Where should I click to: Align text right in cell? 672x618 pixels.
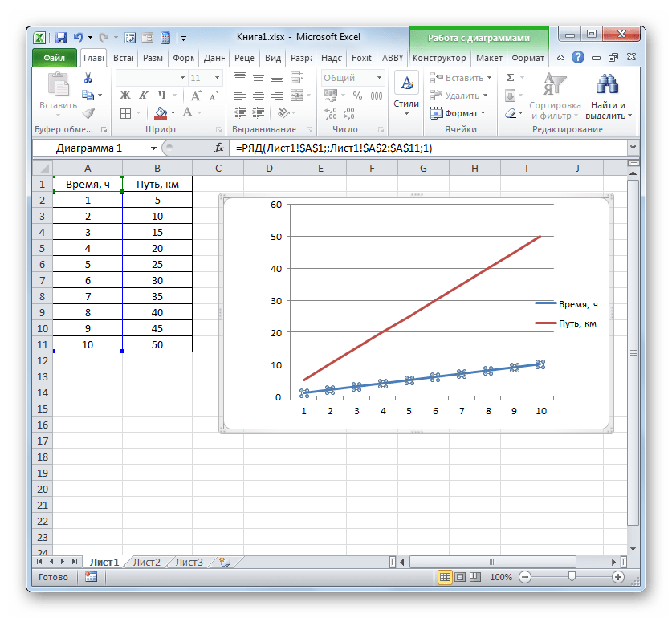pos(277,96)
